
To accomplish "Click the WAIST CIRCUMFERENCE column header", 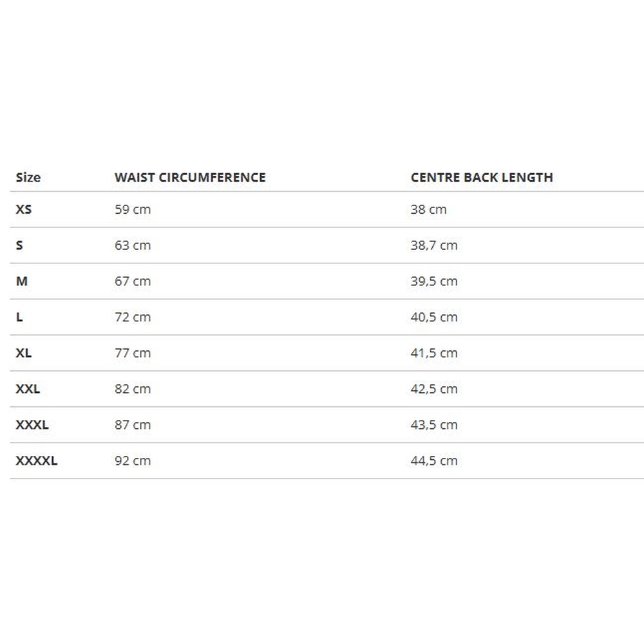I will 190,178.
